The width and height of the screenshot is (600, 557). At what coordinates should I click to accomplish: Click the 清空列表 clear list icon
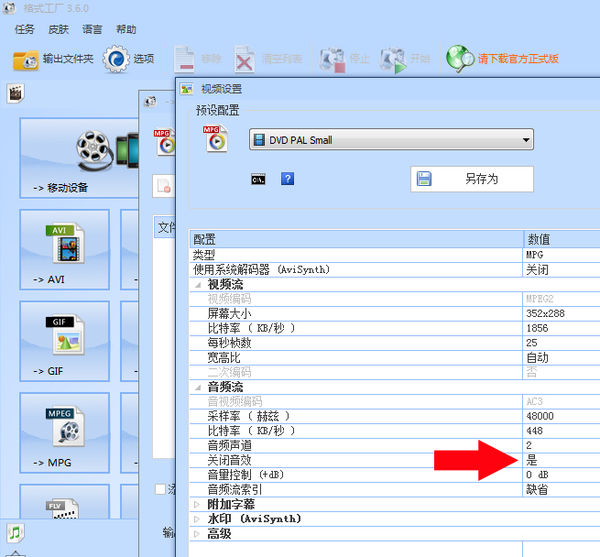click(x=245, y=59)
